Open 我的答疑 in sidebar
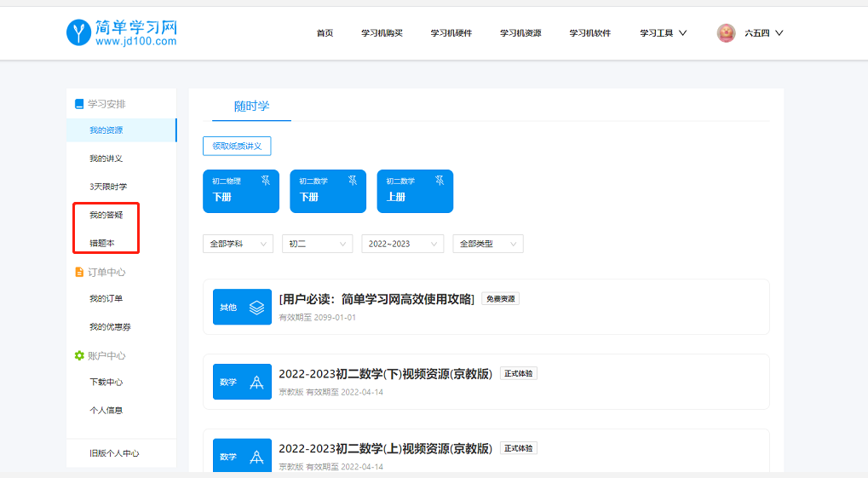 click(x=106, y=215)
